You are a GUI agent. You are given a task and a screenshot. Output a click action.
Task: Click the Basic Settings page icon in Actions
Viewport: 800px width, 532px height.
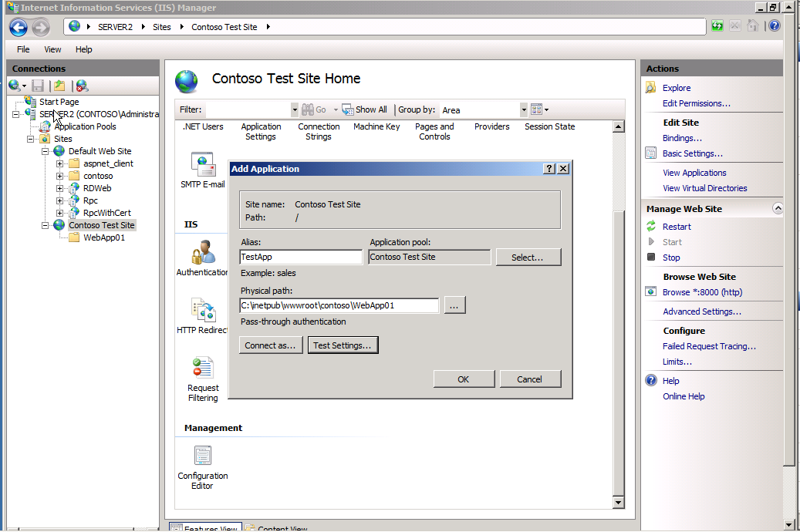pyautogui.click(x=650, y=153)
